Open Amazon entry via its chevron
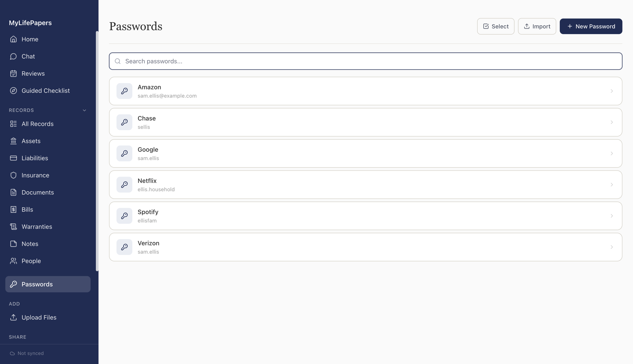 [x=612, y=91]
